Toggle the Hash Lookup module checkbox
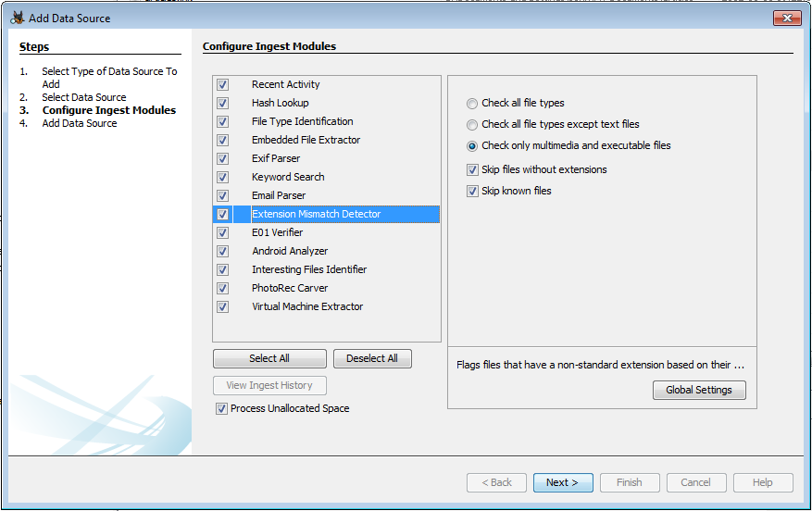This screenshot has width=812, height=511. [x=222, y=104]
